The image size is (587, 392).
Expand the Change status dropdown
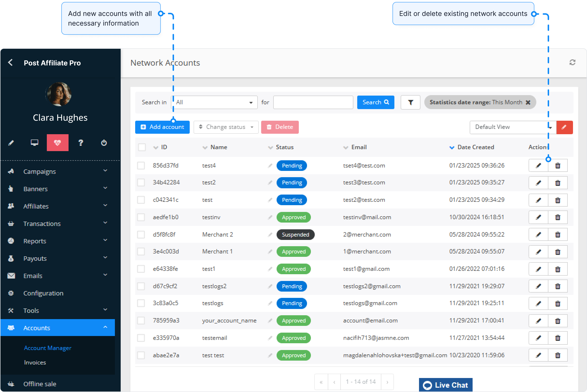pos(226,127)
